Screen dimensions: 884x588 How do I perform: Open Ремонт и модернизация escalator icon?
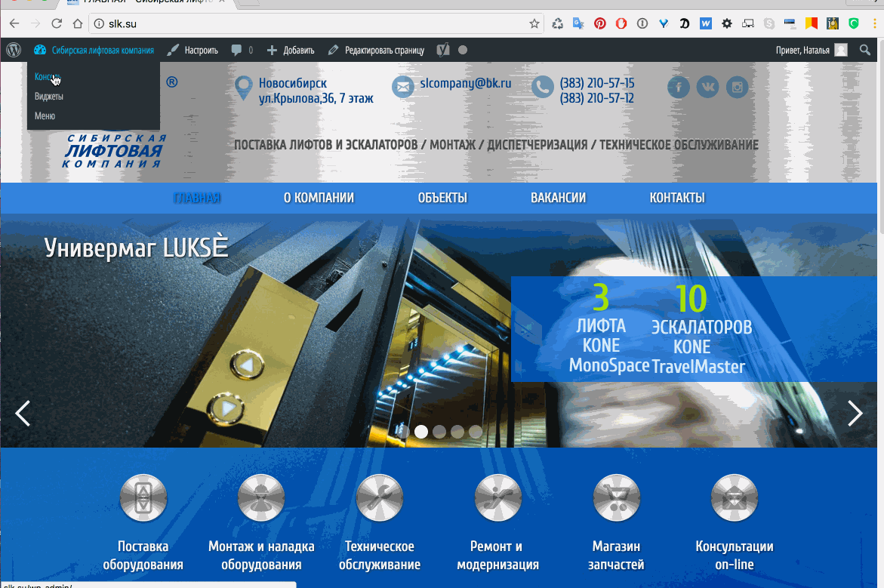click(x=497, y=498)
